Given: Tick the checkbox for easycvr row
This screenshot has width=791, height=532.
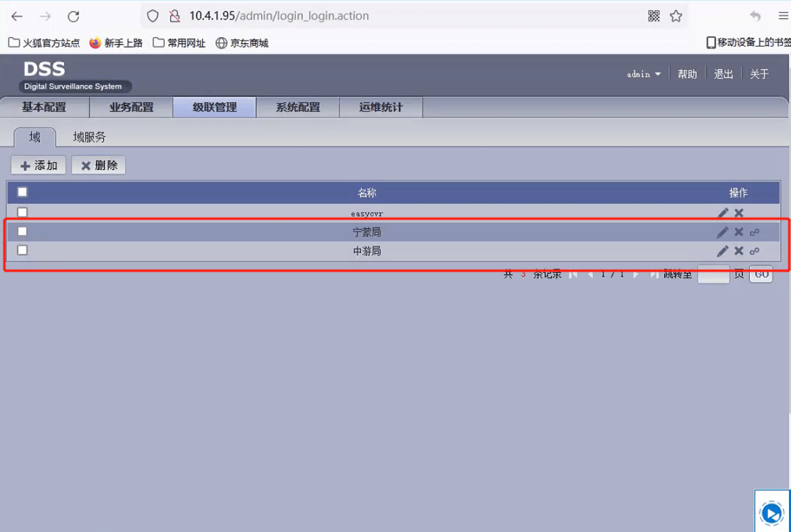Looking at the screenshot, I should pos(22,212).
